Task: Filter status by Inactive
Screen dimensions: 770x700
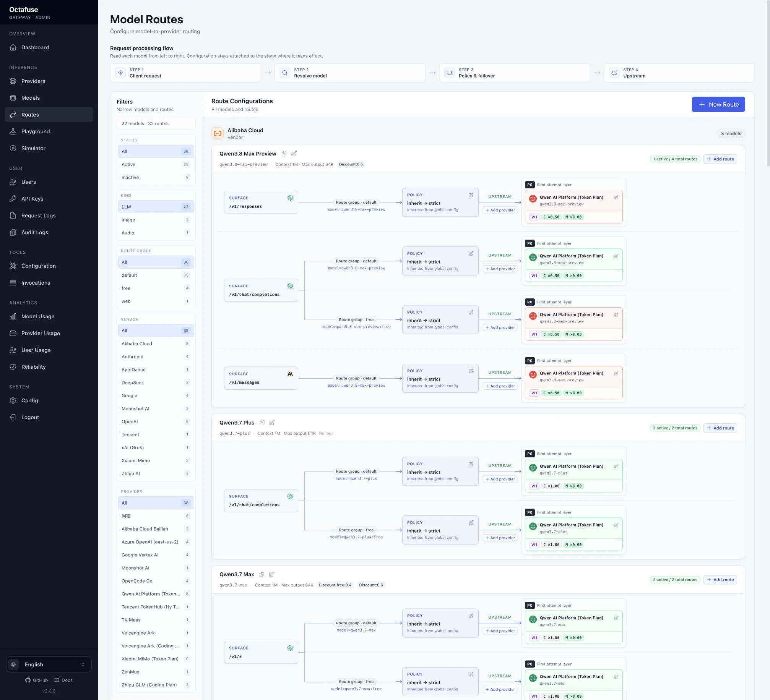Action: (156, 177)
